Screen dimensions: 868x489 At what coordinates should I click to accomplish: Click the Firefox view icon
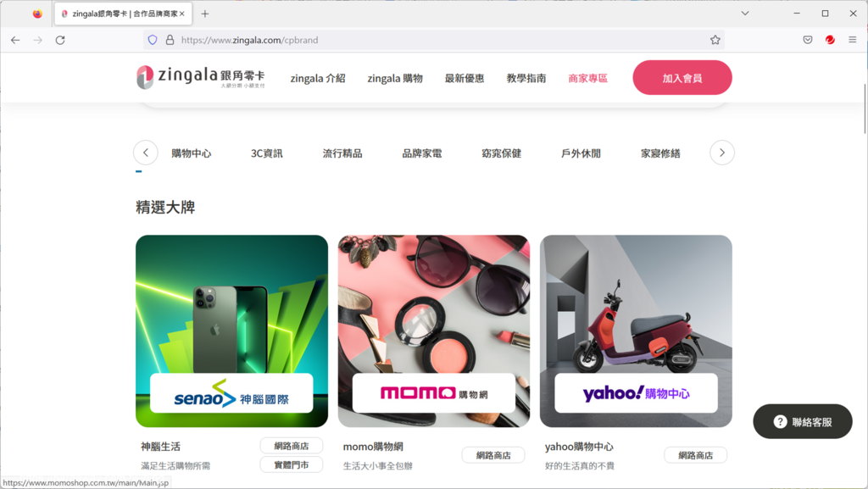[37, 14]
